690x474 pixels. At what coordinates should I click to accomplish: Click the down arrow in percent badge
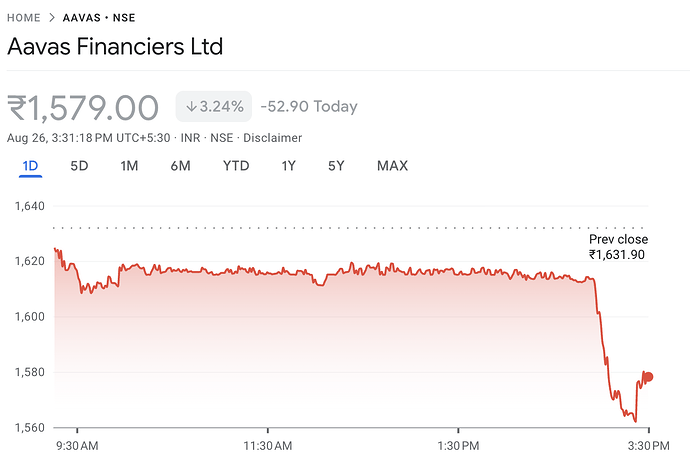tap(191, 107)
